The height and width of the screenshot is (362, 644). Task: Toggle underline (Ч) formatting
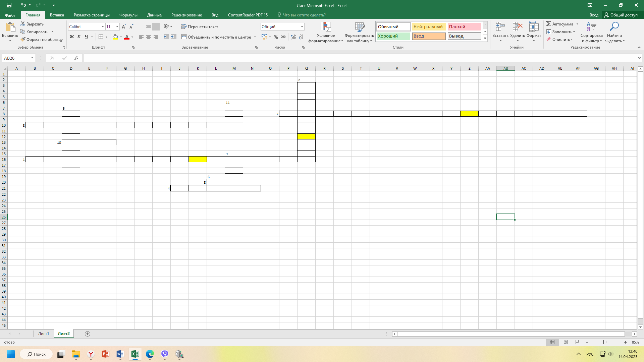pyautogui.click(x=86, y=37)
